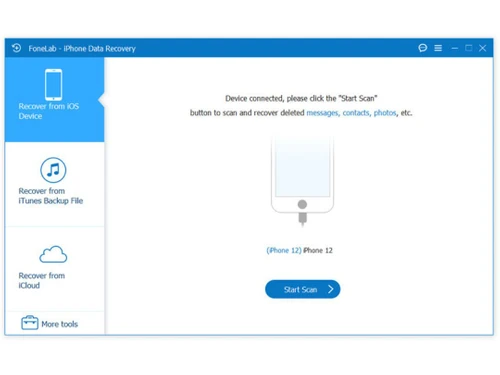Follow the contacts link

(x=356, y=113)
